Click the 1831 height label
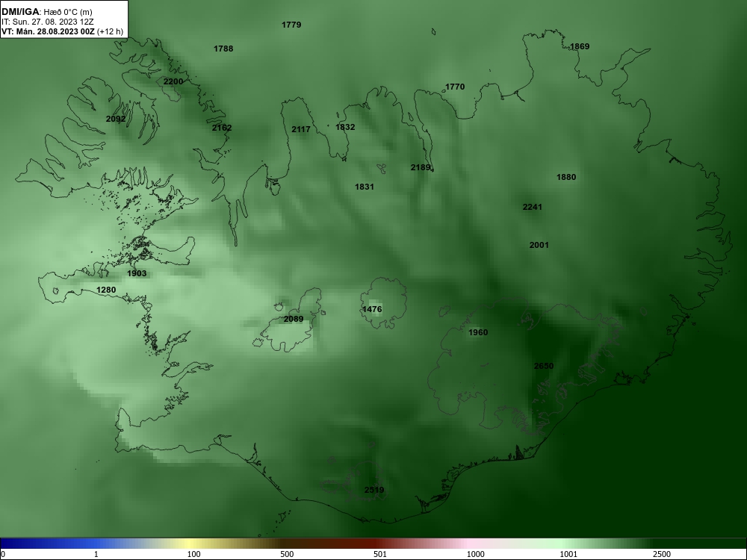Viewport: 747px width, 560px height. (x=365, y=187)
